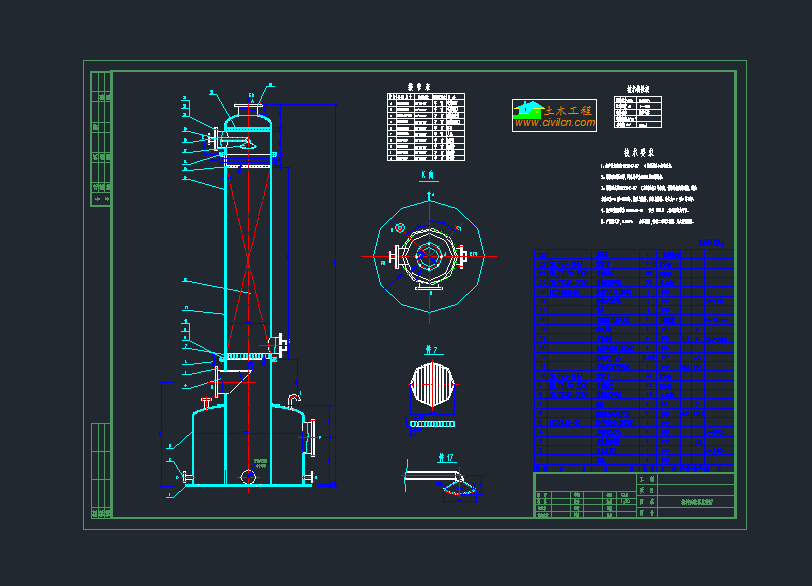Select the grating detail labeled 7

point(433,386)
